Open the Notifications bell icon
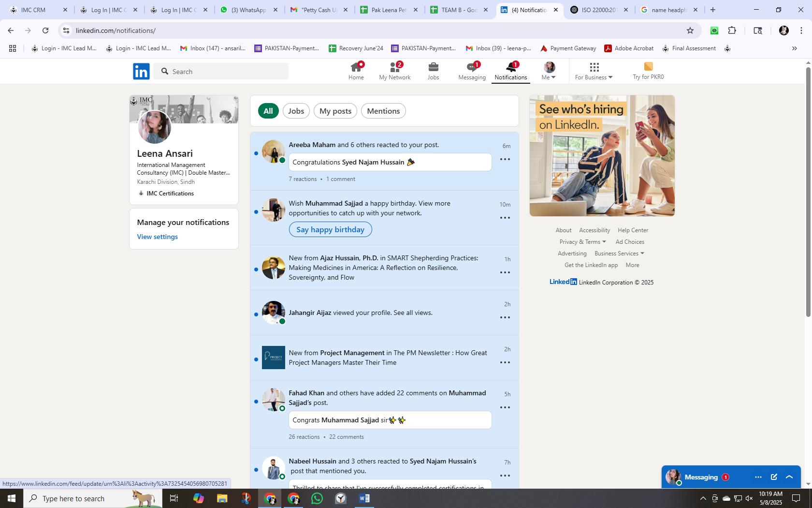The width and height of the screenshot is (812, 508). click(510, 71)
